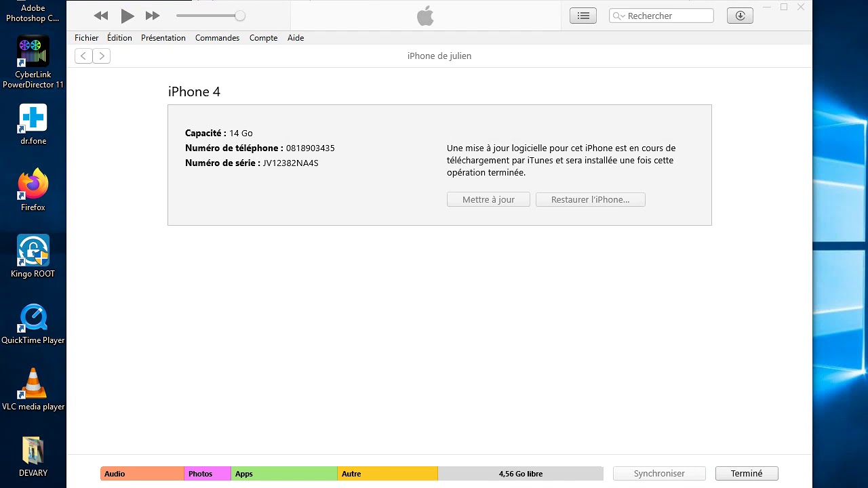Click the Restaurer l'iPhone... button
Screen dimensions: 868x488
tap(591, 200)
